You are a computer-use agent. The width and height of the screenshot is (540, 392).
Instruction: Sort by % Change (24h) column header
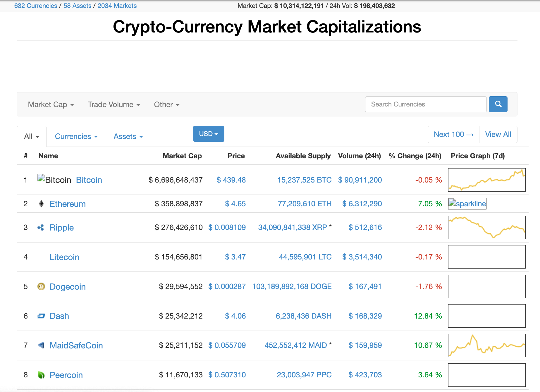pos(415,156)
